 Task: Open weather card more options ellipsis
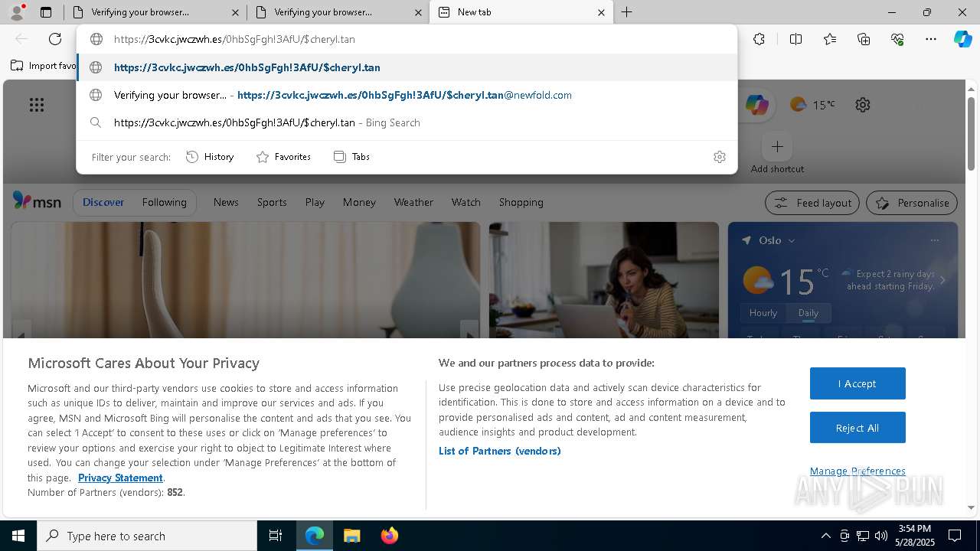[934, 240]
